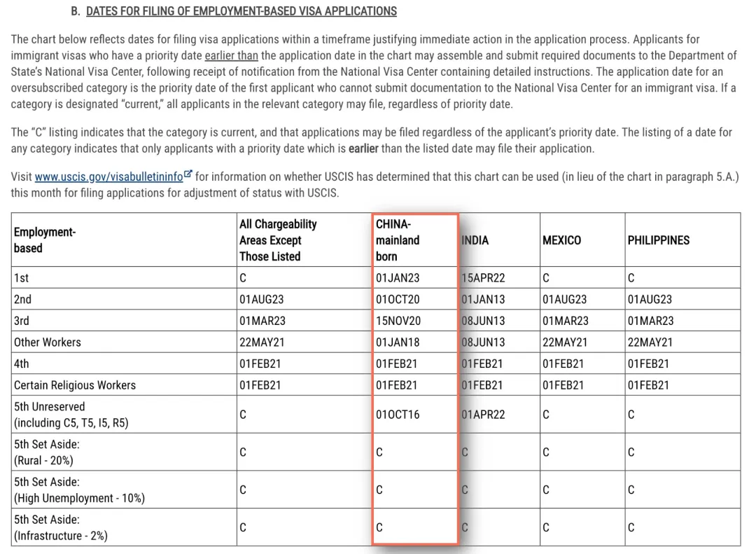Click the "5th Set Aside: (High Unemployment - 10%)" label
The height and width of the screenshot is (554, 756).
coord(80,490)
